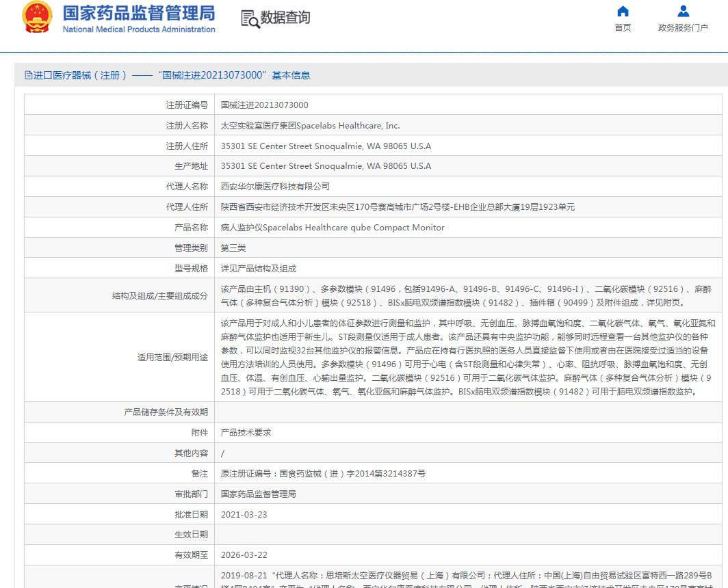
Task: Open the 产品技术要求 attachment
Action: (246, 433)
